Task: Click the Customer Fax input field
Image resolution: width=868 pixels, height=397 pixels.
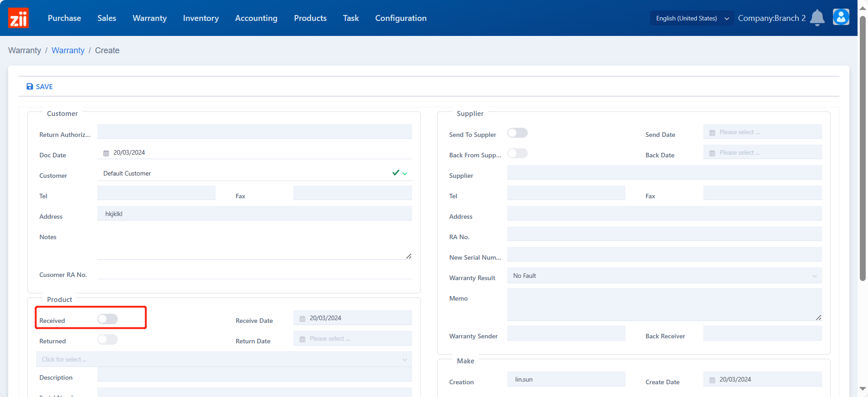Action: (353, 193)
